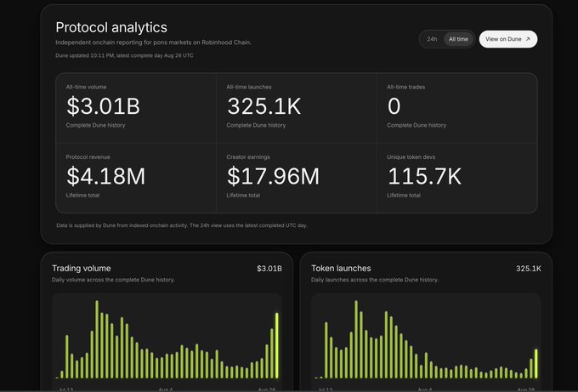Click the Token launches chart title
This screenshot has width=578, height=392.
[341, 269]
